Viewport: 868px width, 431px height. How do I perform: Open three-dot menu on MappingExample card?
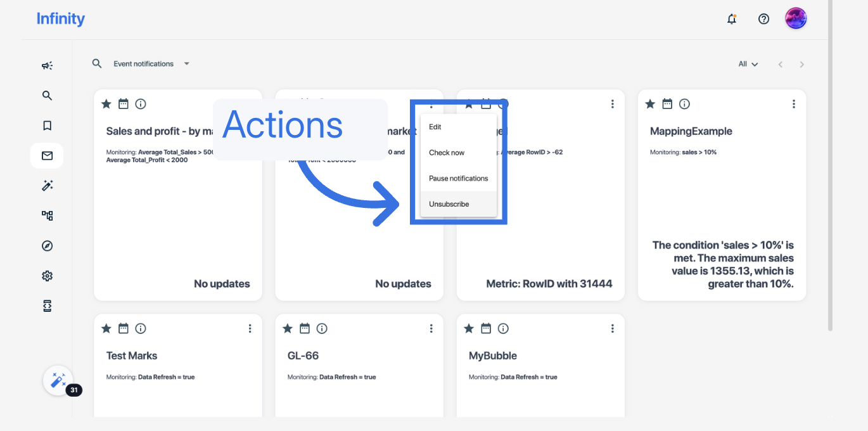tap(793, 104)
